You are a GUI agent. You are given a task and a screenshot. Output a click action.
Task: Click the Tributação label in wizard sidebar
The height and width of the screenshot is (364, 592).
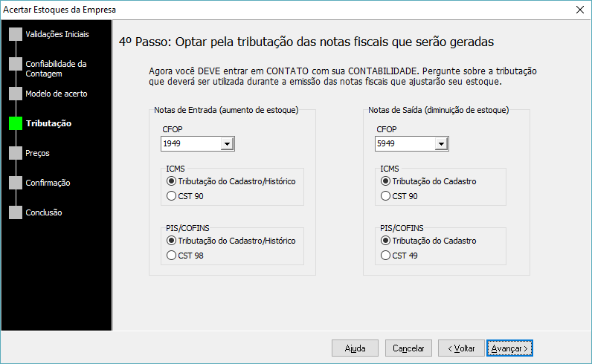(x=48, y=123)
